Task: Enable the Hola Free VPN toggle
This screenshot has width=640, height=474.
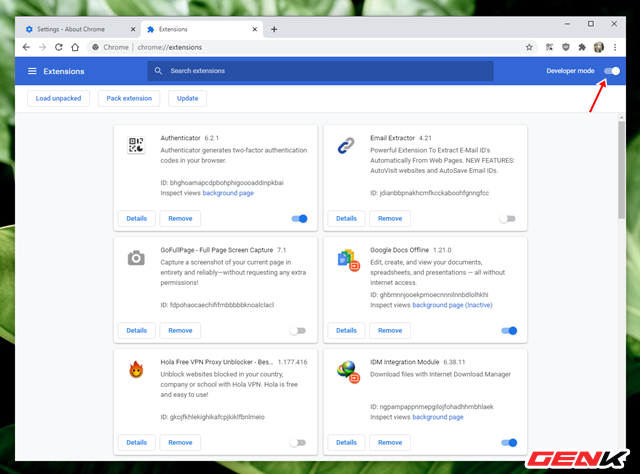Action: [298, 443]
